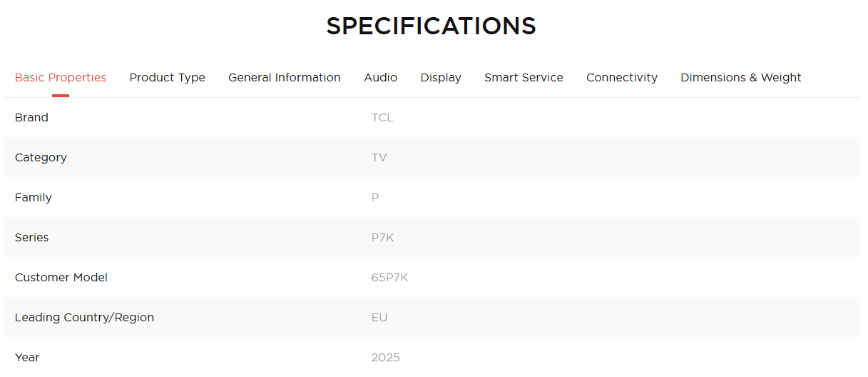Click the SPECIFICATIONS heading

pos(431,26)
